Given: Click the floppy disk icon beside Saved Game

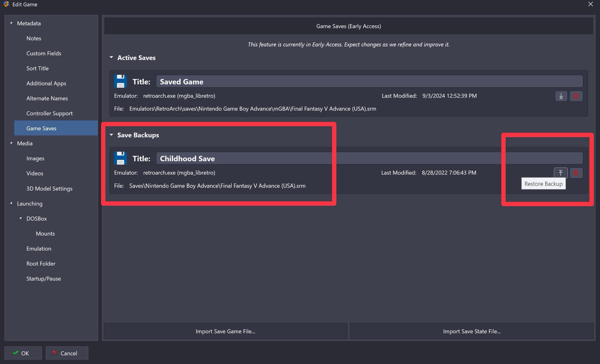Looking at the screenshot, I should click(x=120, y=81).
